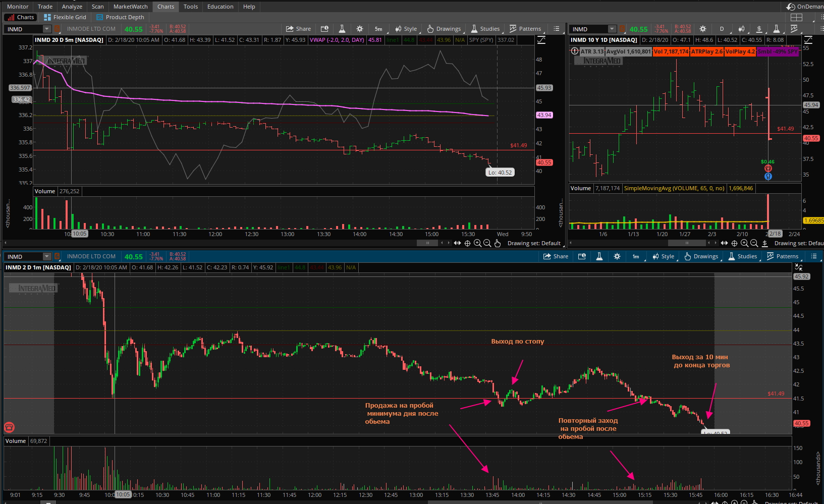The image size is (824, 504).
Task: Switch to the Analyze tab
Action: (72, 7)
